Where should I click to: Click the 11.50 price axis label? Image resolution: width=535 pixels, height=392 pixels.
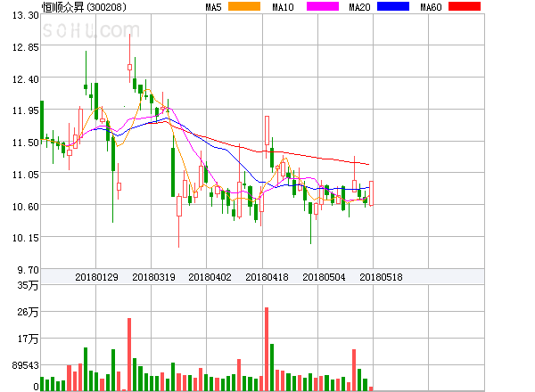click(x=25, y=143)
